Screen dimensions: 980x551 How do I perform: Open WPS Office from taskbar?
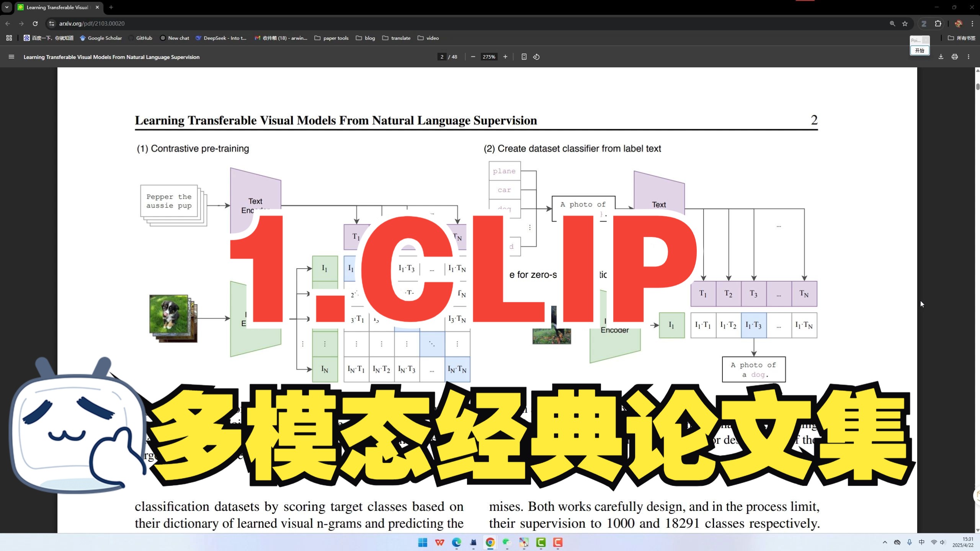439,542
